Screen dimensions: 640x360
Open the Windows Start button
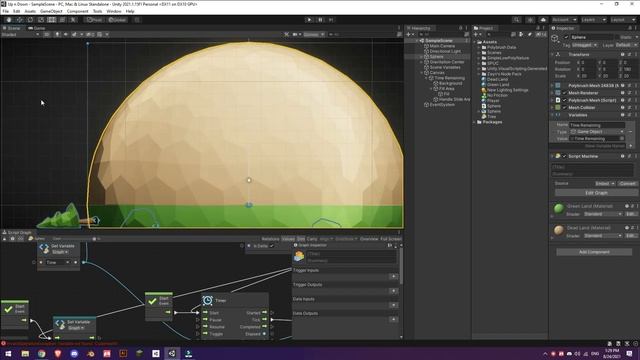click(x=8, y=353)
